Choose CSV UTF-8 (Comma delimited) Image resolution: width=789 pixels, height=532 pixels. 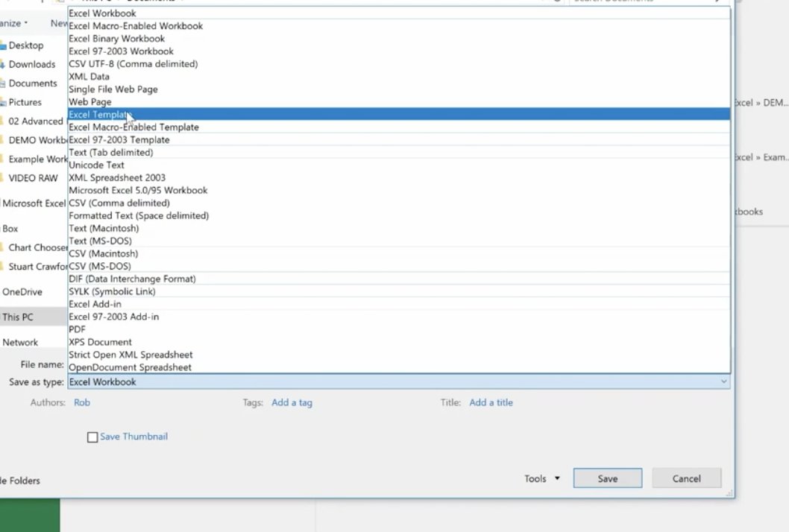pos(399,64)
